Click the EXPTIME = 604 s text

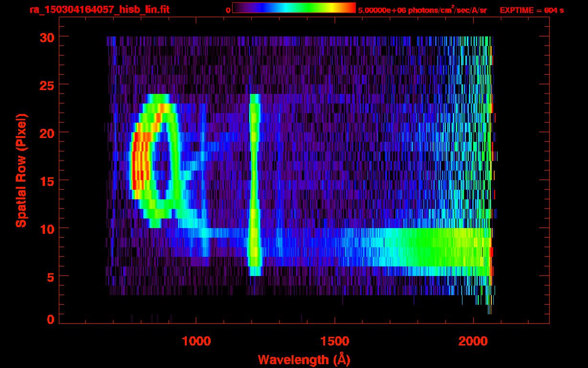click(x=531, y=10)
